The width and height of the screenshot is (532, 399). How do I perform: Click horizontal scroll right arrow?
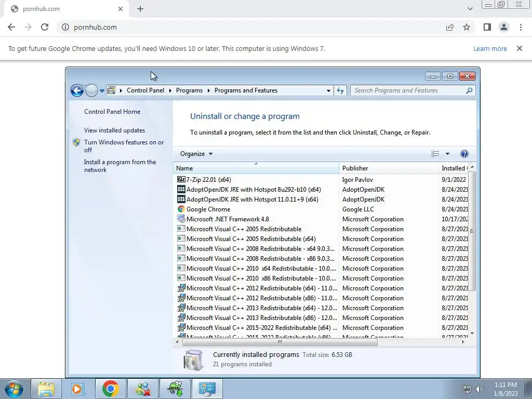pyautogui.click(x=463, y=342)
